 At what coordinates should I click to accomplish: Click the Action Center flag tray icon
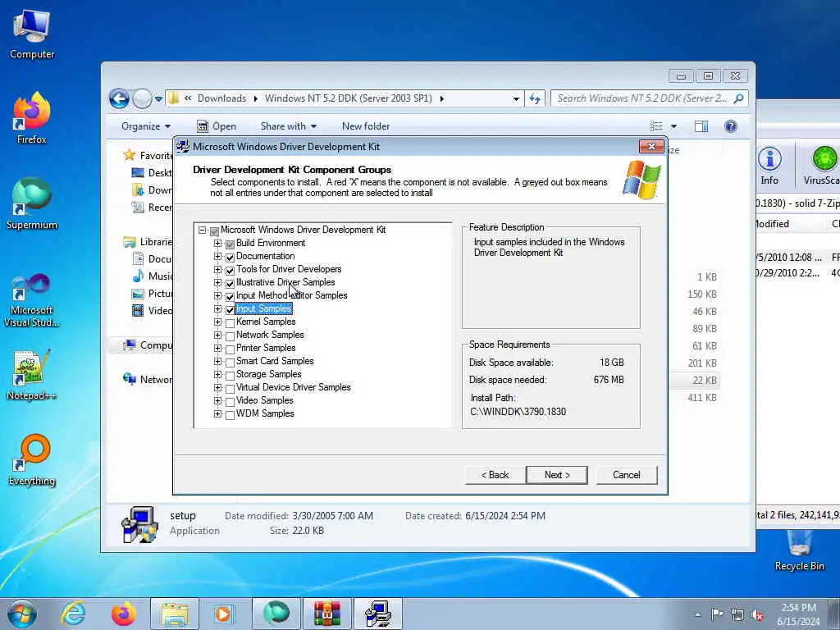pyautogui.click(x=716, y=614)
